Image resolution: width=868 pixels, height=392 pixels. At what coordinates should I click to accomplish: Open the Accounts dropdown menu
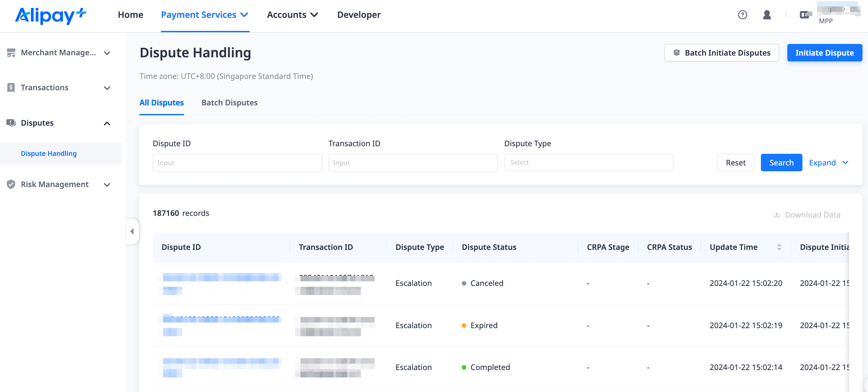coord(293,15)
